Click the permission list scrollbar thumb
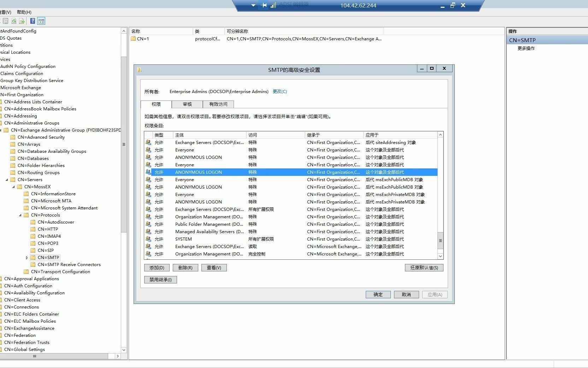Viewport: 588px width, 368px height. pos(440,241)
